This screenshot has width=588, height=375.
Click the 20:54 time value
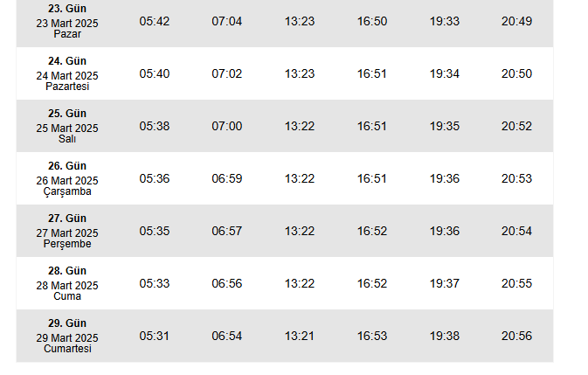pyautogui.click(x=516, y=232)
